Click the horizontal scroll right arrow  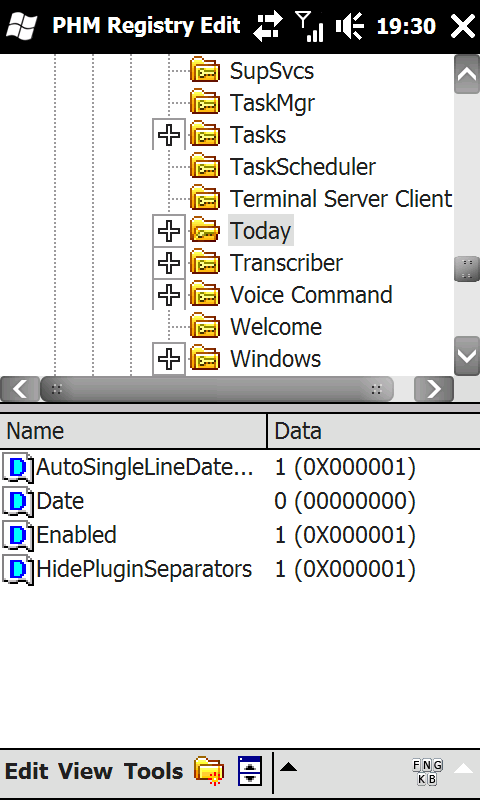[x=434, y=389]
